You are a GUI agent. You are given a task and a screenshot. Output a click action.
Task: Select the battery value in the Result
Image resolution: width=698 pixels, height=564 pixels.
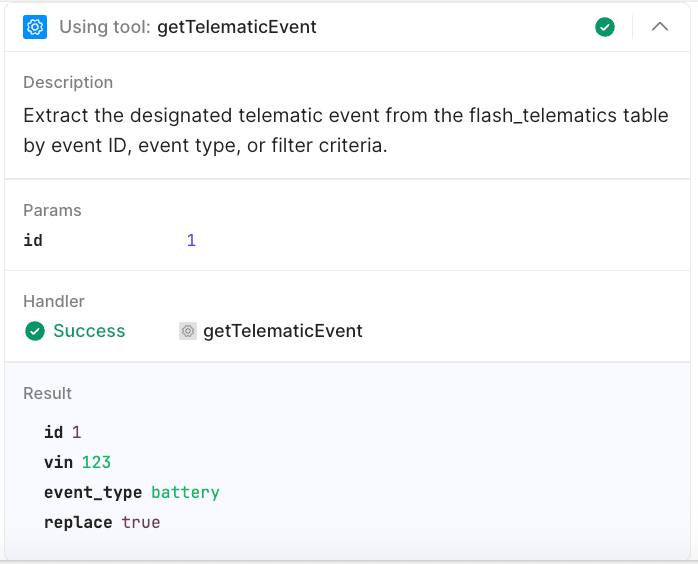[185, 492]
